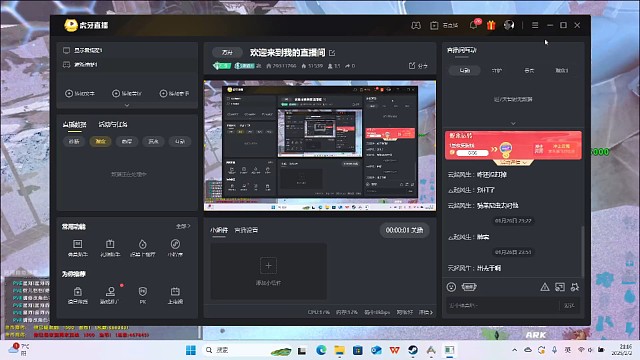Edit the stream title with the pencil icon
The height and width of the screenshot is (360, 640).
tap(332, 53)
